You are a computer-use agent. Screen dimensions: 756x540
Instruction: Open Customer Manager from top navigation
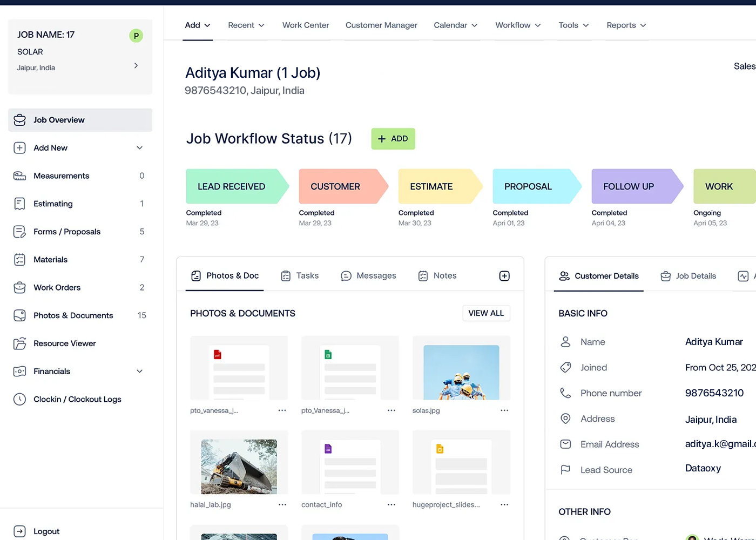[381, 25]
